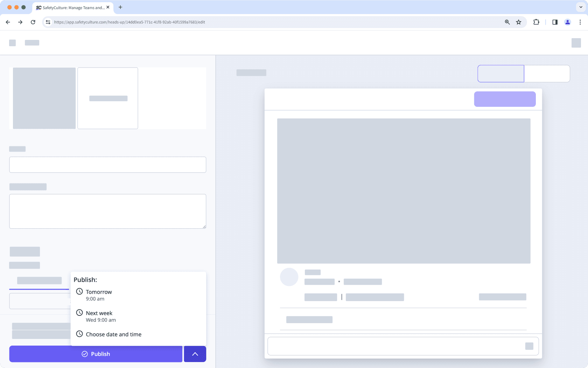Collapse the publish options with the chevron button
Viewport: 588px width, 368px height.
pyautogui.click(x=195, y=354)
